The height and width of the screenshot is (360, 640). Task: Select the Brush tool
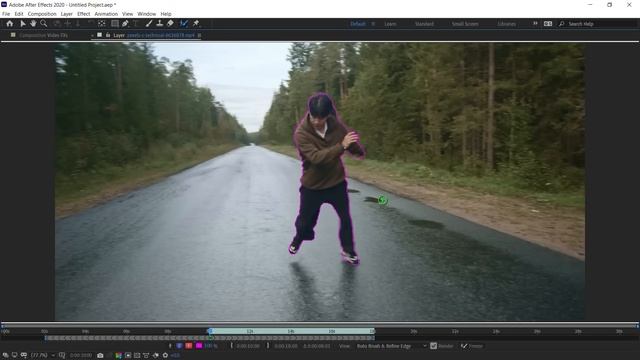[149, 24]
